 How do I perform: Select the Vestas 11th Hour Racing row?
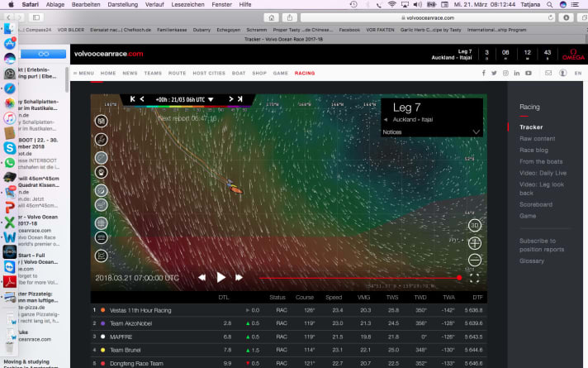[289, 310]
